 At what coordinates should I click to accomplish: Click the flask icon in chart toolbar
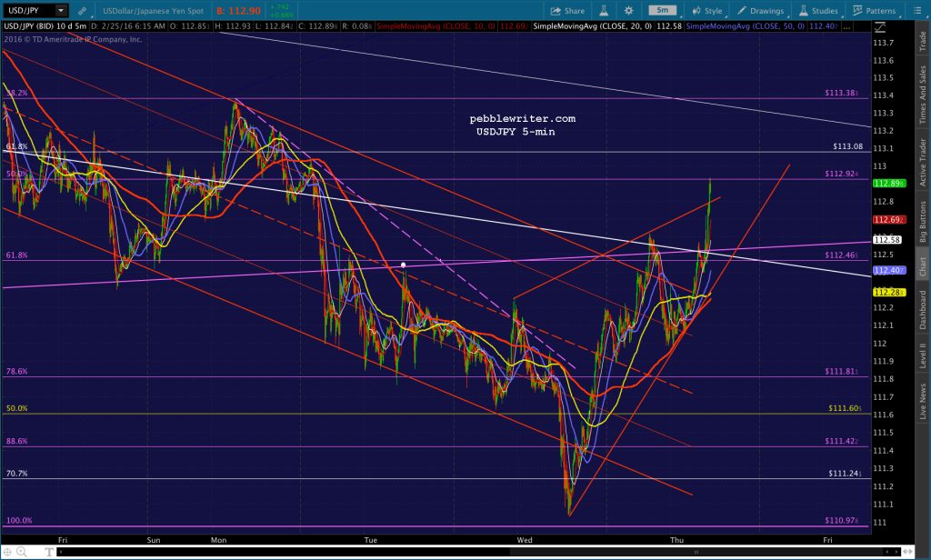(604, 11)
